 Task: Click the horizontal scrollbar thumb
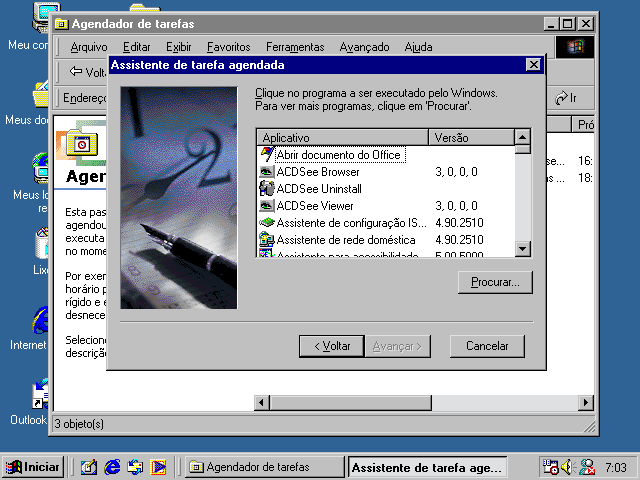click(x=350, y=403)
